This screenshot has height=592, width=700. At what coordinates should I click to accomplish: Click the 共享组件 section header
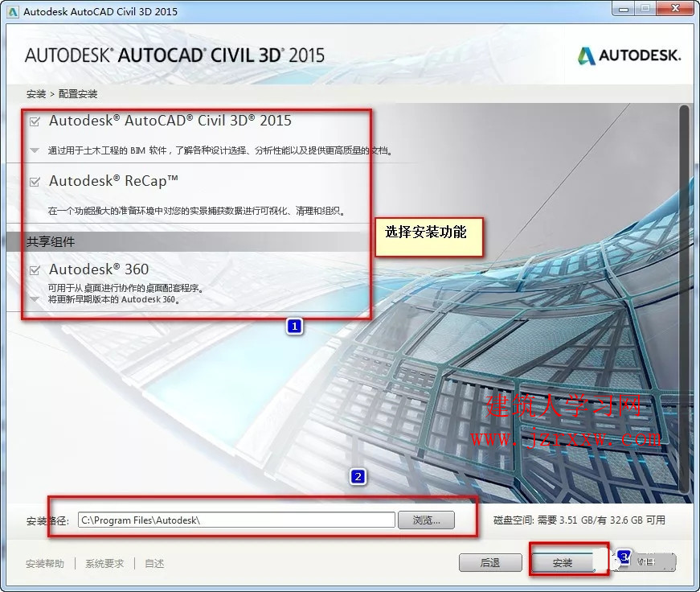coord(51,242)
